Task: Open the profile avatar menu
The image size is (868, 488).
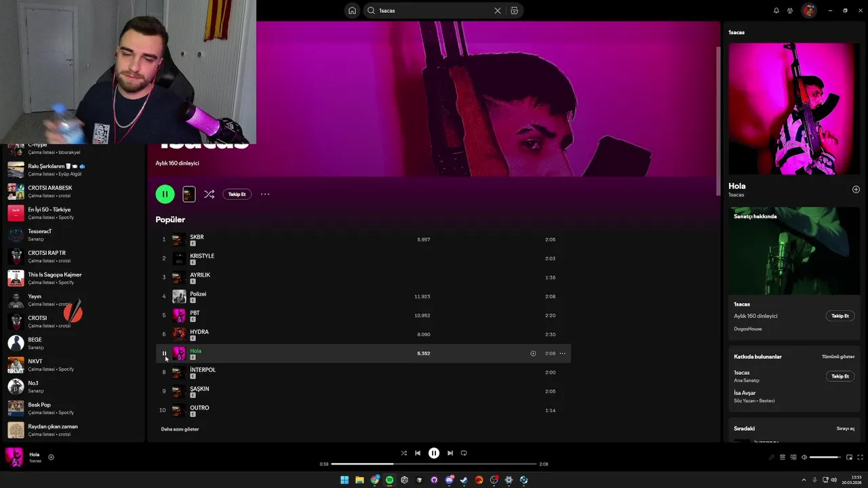Action: 809,10
